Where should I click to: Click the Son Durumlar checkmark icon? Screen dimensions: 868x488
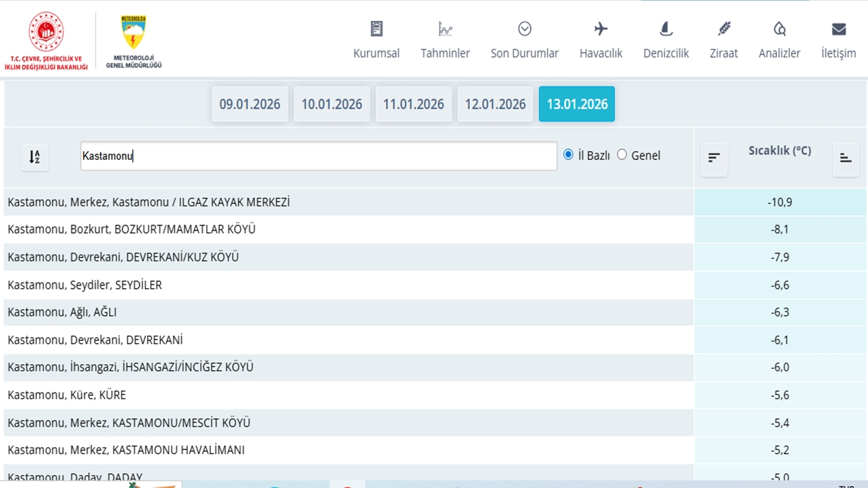(x=524, y=28)
